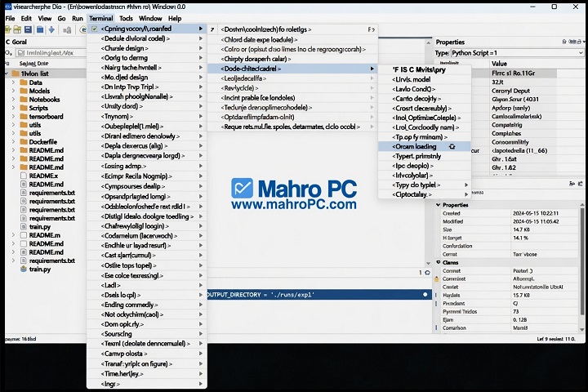Toggle the checked Cpning vocon menu item
This screenshot has width=588, height=392.
point(95,29)
